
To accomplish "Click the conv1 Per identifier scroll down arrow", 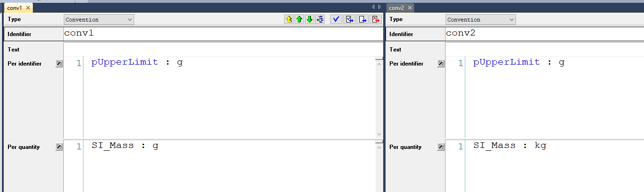I will 379,135.
